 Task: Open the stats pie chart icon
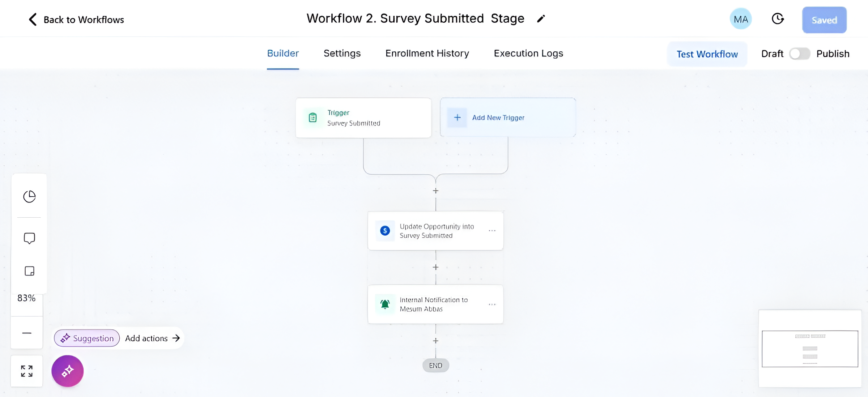[29, 196]
